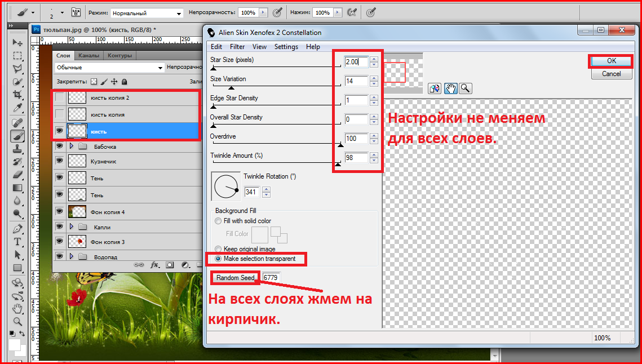The image size is (642, 364).
Task: Show the 'кисть копия 2' layer
Action: pos(60,98)
